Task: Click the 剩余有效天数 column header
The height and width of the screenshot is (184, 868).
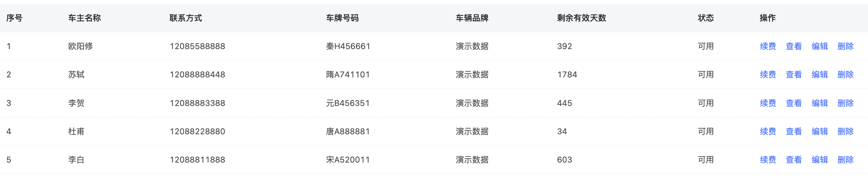Action: pyautogui.click(x=581, y=18)
